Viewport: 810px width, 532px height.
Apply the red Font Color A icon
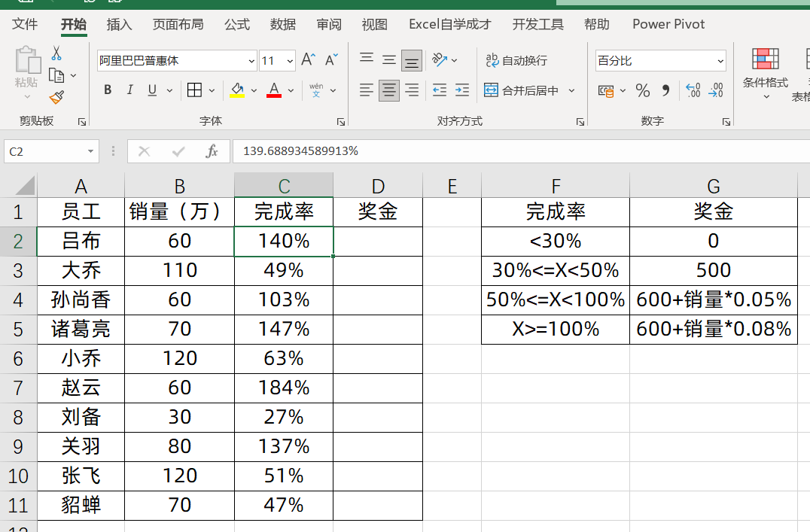click(x=274, y=90)
